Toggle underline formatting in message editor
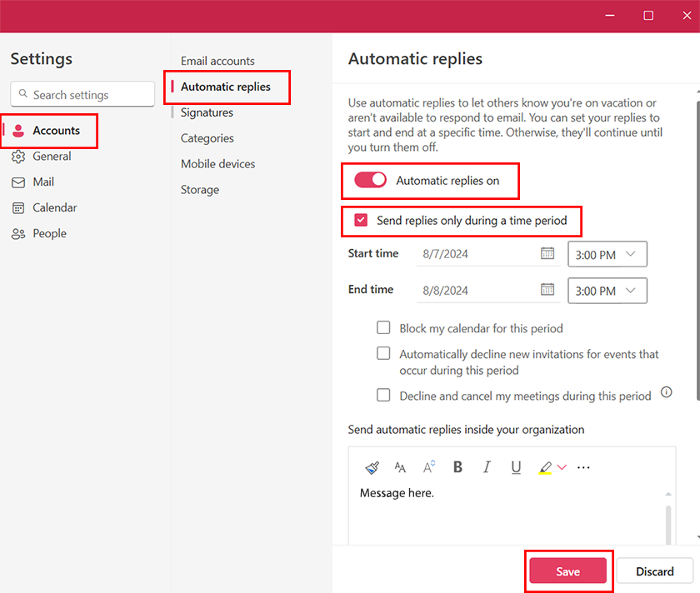 (x=516, y=467)
